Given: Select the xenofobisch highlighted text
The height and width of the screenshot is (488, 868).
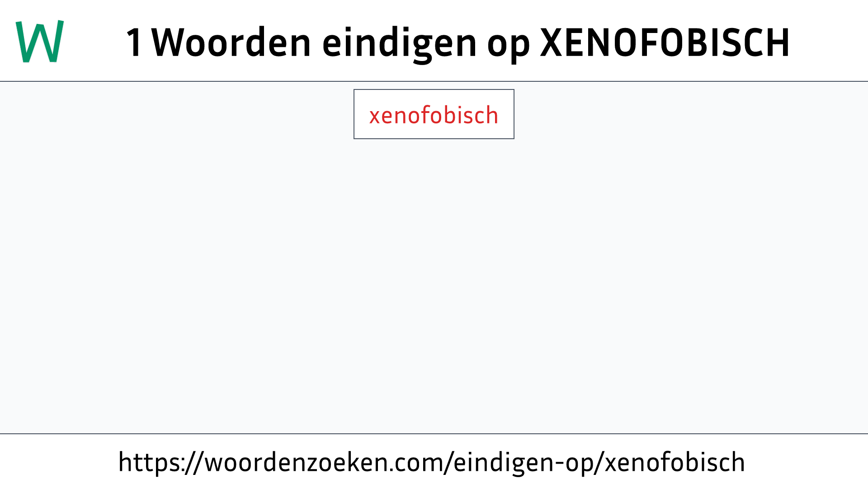Looking at the screenshot, I should click(434, 114).
